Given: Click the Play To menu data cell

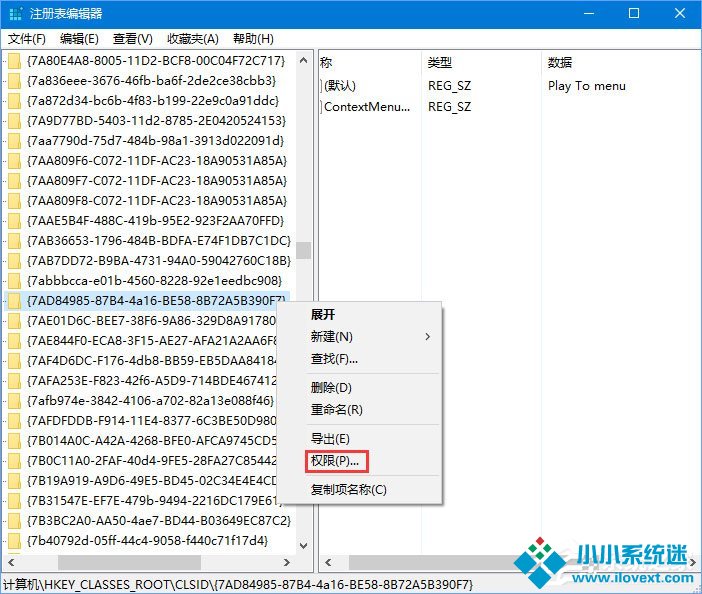Looking at the screenshot, I should pos(586,85).
